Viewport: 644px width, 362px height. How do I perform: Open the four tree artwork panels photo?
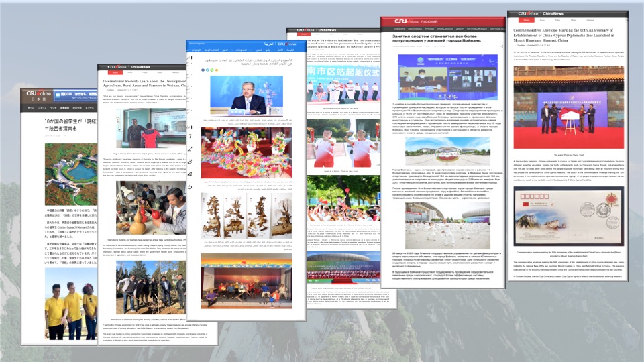pos(246,215)
